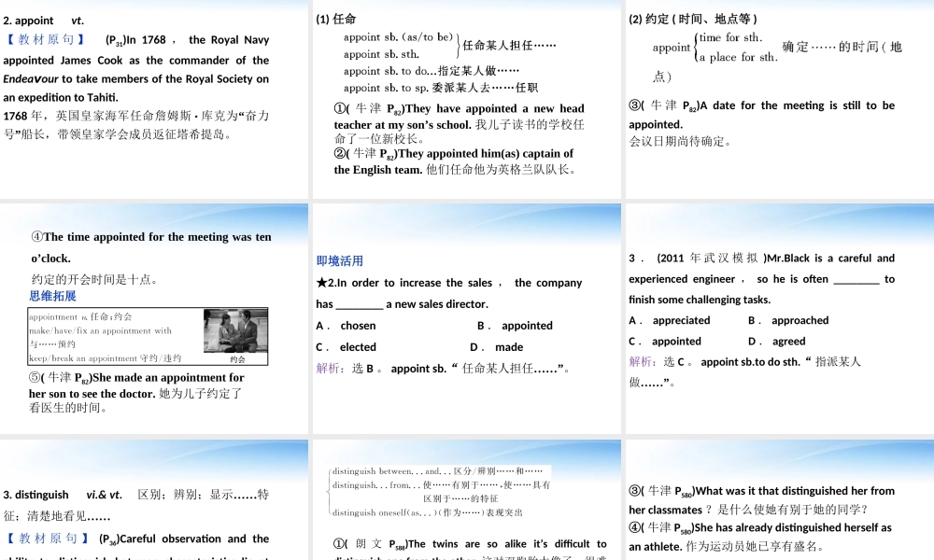Screen dimensions: 934x560
Task: Click question ★2 about the new sales director
Action: pyautogui.click(x=449, y=293)
